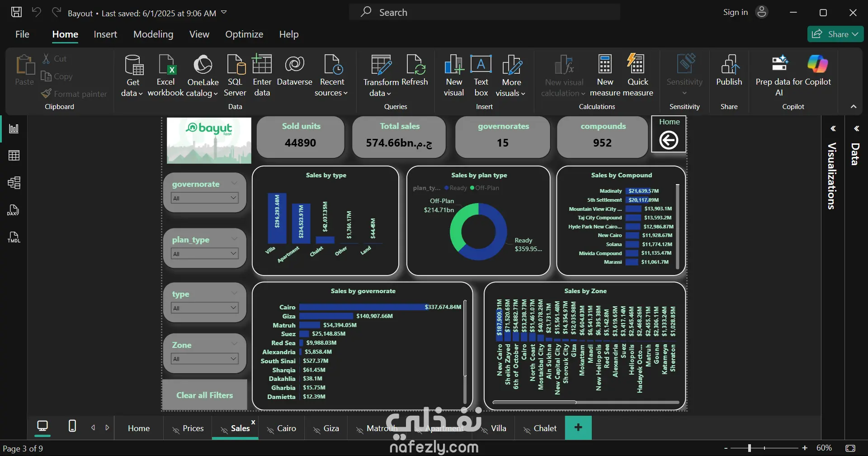This screenshot has height=456, width=868.
Task: Open DAX query view in left sidebar
Action: [14, 210]
